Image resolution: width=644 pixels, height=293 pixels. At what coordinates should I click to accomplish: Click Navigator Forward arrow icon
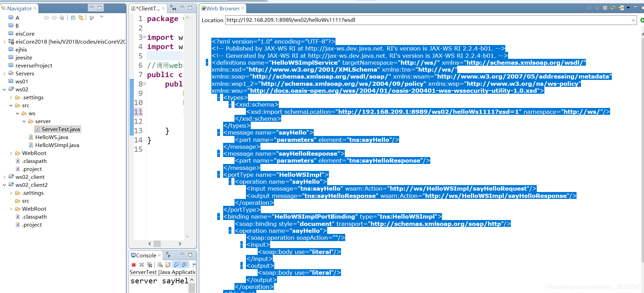pyautogui.click(x=54, y=18)
